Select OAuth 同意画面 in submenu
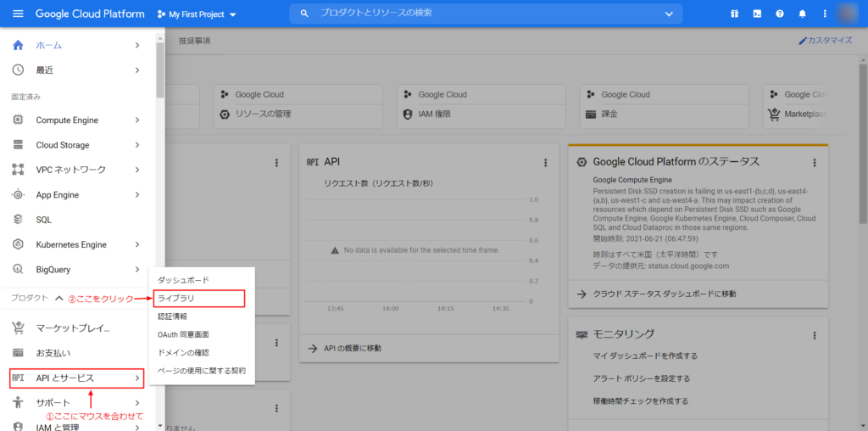This screenshot has height=431, width=868. click(183, 334)
